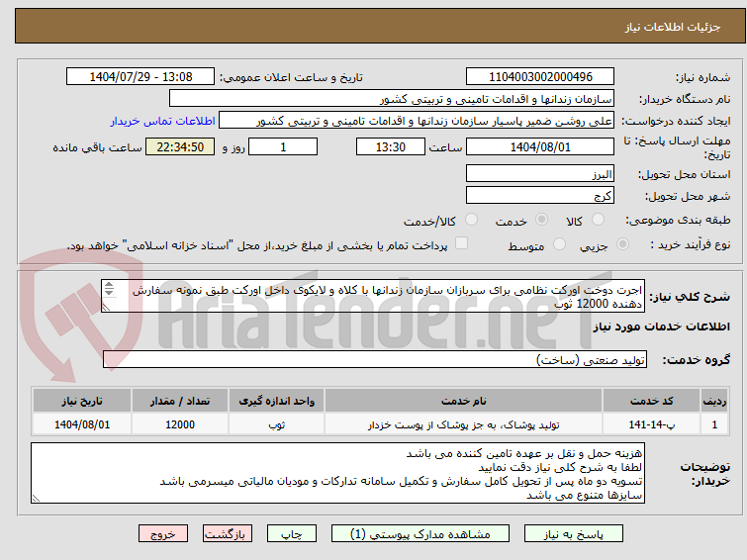Click the نام دستگاه خریدار field

392,99
